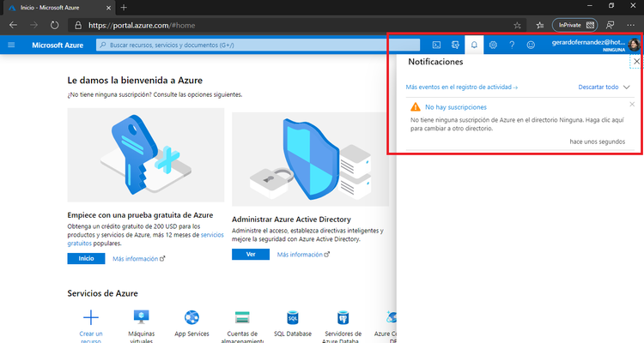Open Cuentas de almacenamiento icon
This screenshot has height=343, width=644.
[242, 317]
